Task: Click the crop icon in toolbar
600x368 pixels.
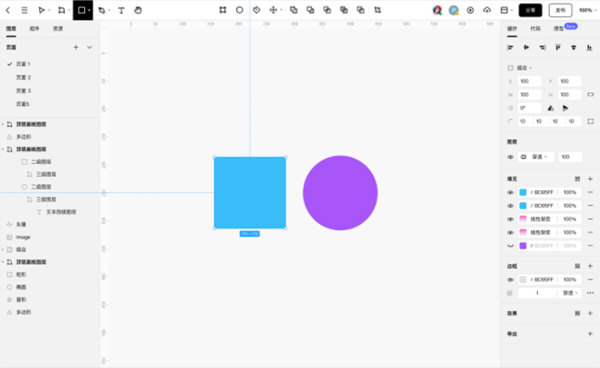Action: coord(378,10)
